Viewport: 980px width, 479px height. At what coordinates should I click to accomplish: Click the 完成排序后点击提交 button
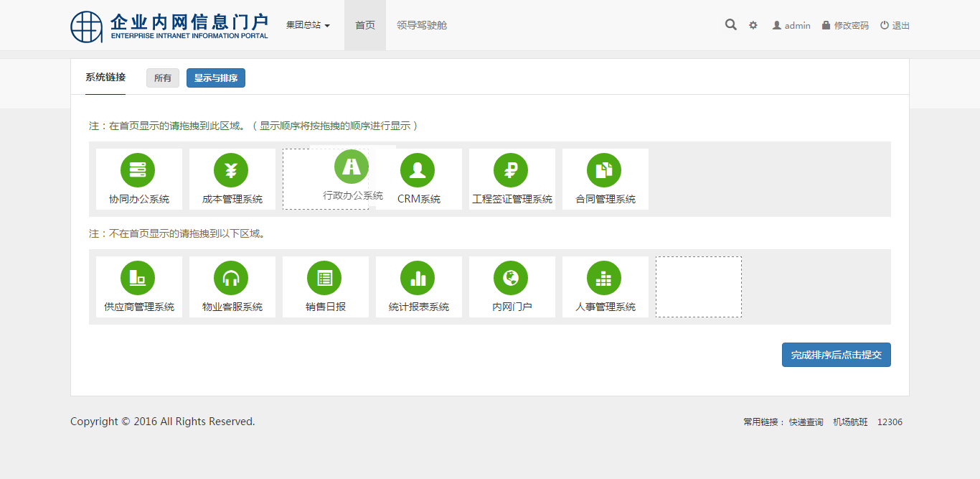pyautogui.click(x=836, y=355)
